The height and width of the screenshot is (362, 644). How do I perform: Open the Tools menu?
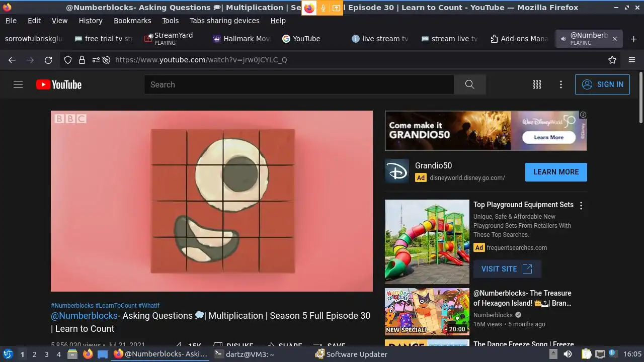[170, 21]
